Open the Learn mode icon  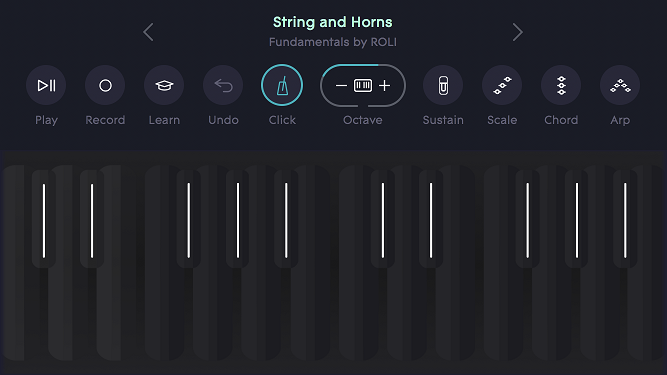coord(164,85)
